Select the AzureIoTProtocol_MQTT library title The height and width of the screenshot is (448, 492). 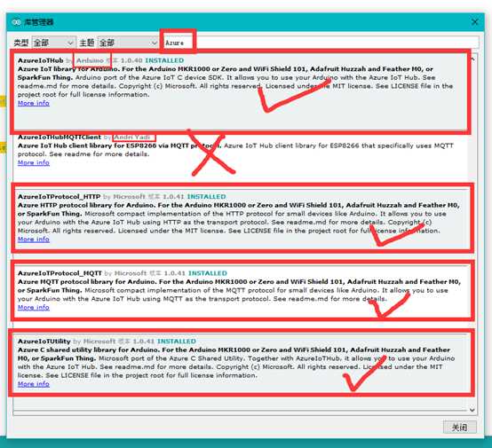pos(60,273)
